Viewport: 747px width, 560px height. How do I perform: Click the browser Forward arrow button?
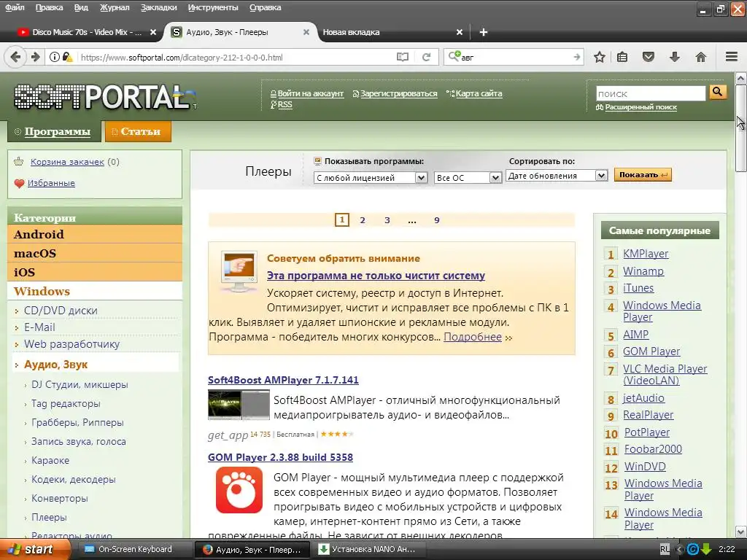click(36, 57)
